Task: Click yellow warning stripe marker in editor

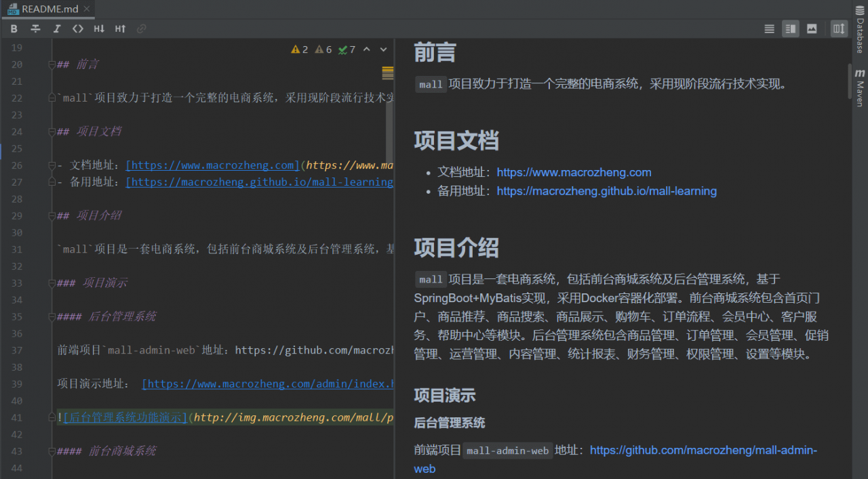Action: [x=388, y=70]
